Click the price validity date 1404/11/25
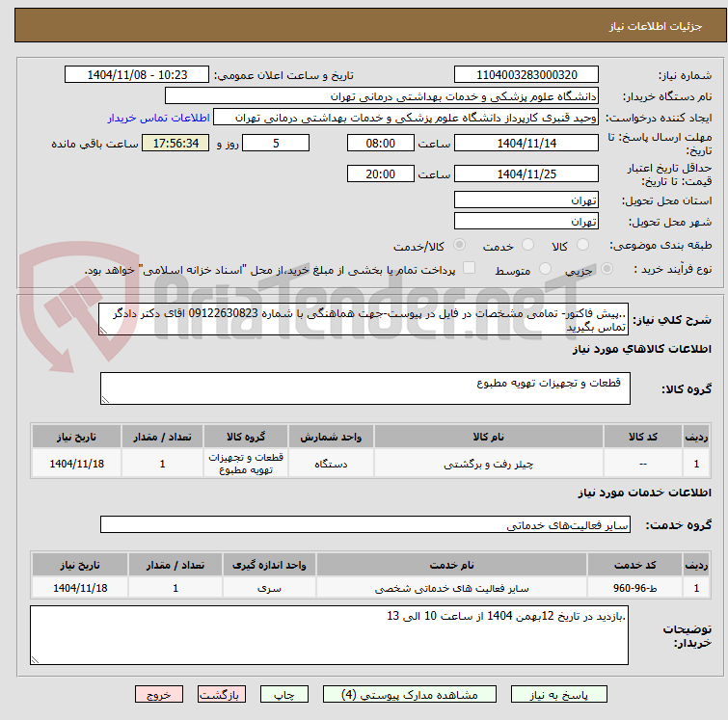 click(x=526, y=174)
